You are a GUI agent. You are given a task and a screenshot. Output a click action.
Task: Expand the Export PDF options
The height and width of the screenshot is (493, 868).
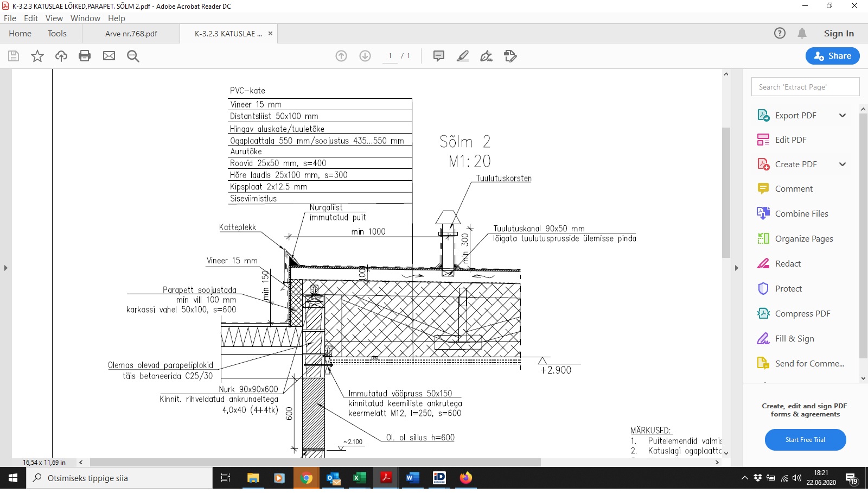[843, 115]
